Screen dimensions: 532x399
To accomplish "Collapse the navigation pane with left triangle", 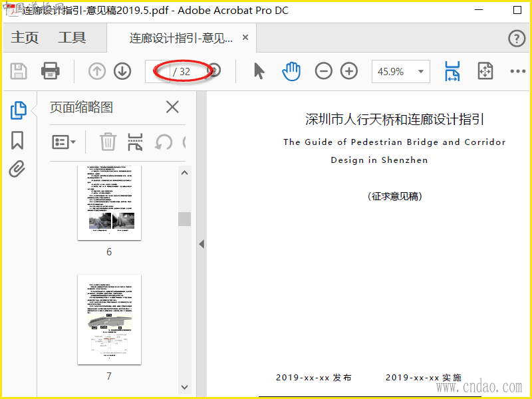I will pyautogui.click(x=202, y=244).
